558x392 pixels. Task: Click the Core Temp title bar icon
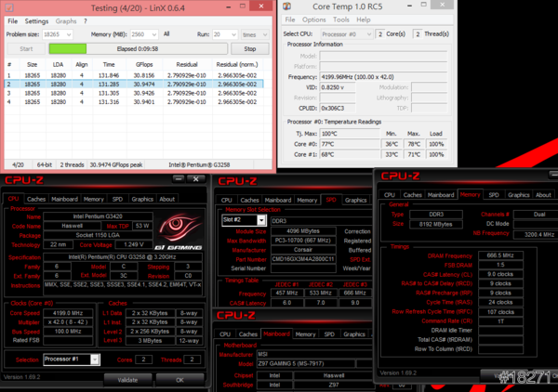288,7
